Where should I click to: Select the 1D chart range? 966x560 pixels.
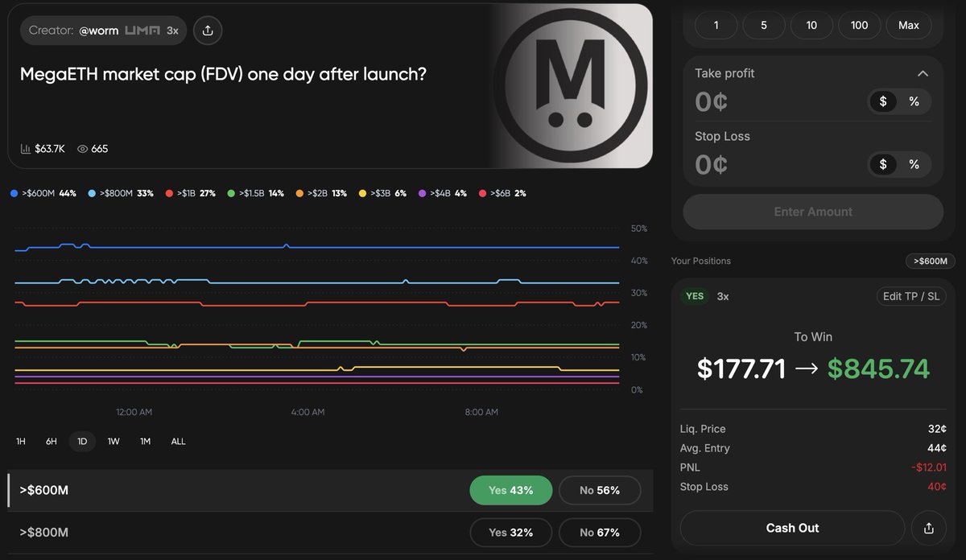[x=82, y=442]
